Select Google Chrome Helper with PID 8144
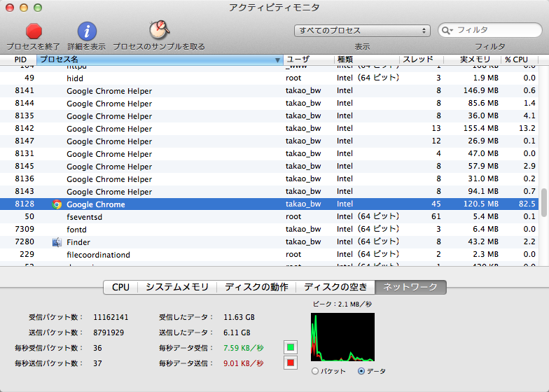The image size is (549, 392). pyautogui.click(x=269, y=104)
